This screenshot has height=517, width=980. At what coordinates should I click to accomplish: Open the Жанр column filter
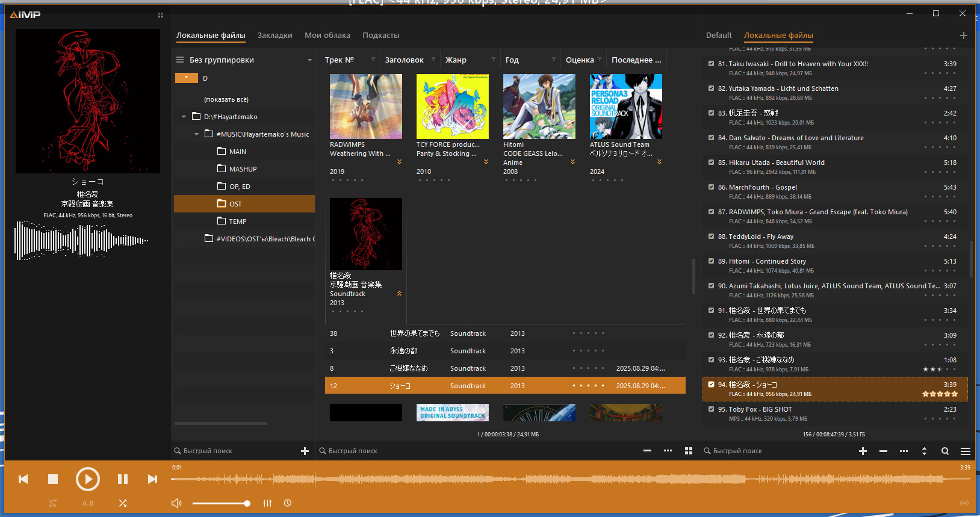point(494,60)
